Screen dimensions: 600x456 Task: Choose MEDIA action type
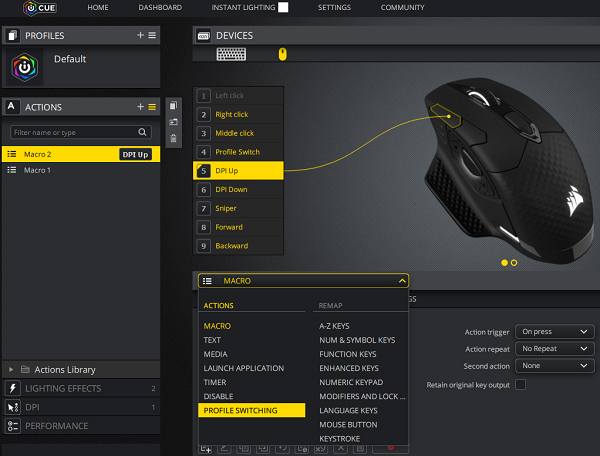coord(215,354)
